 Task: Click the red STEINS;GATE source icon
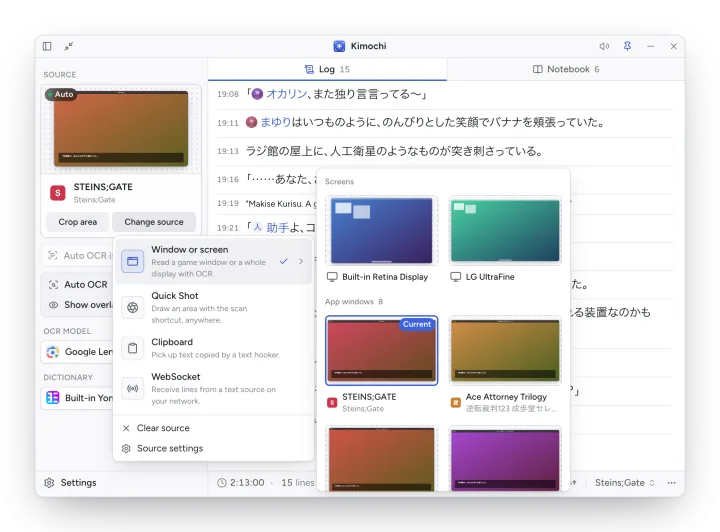pos(58,193)
